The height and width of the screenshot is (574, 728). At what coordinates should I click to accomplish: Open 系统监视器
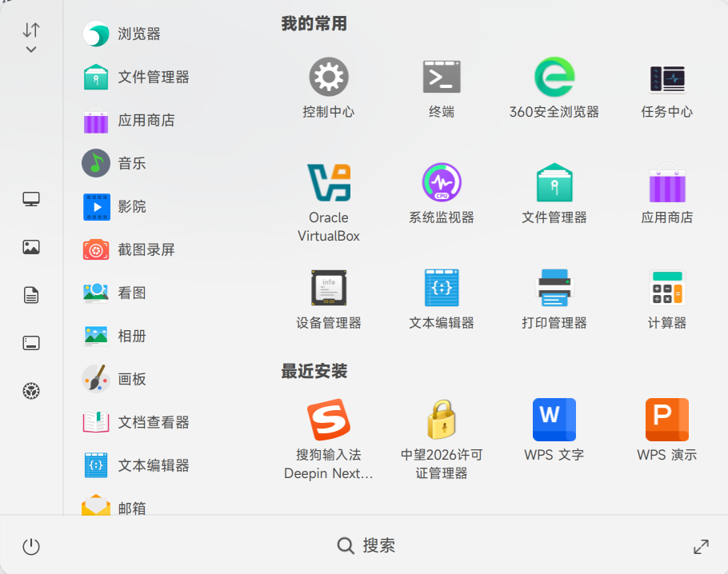click(442, 193)
